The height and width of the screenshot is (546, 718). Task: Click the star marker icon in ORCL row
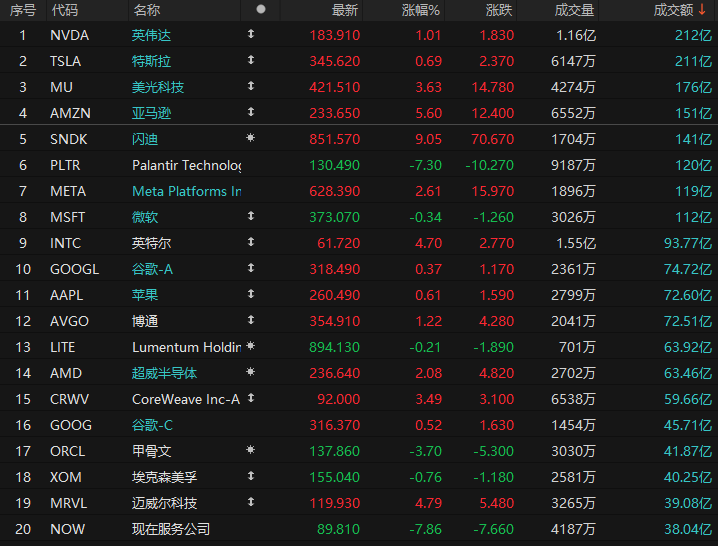[250, 450]
